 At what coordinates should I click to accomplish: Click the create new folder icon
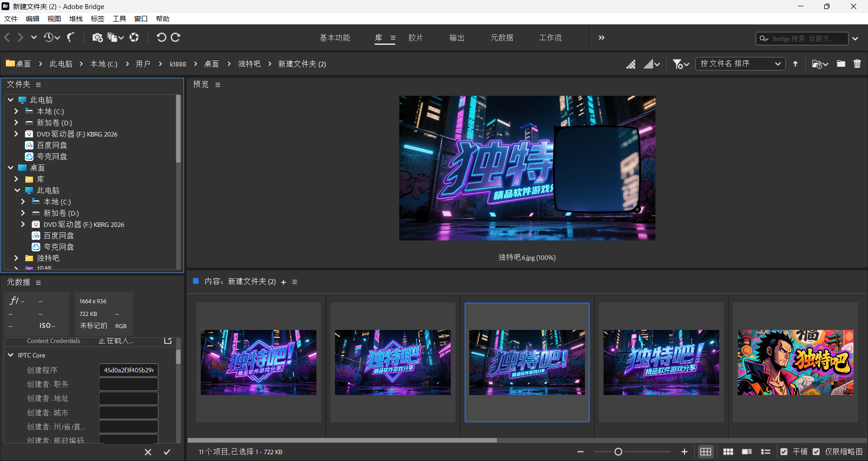(841, 64)
